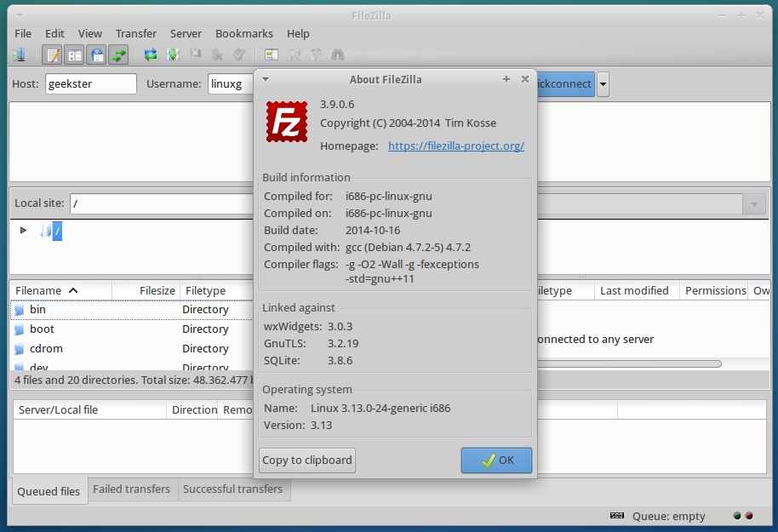The width and height of the screenshot is (778, 532).
Task: Open the Server menu
Action: [x=186, y=33]
